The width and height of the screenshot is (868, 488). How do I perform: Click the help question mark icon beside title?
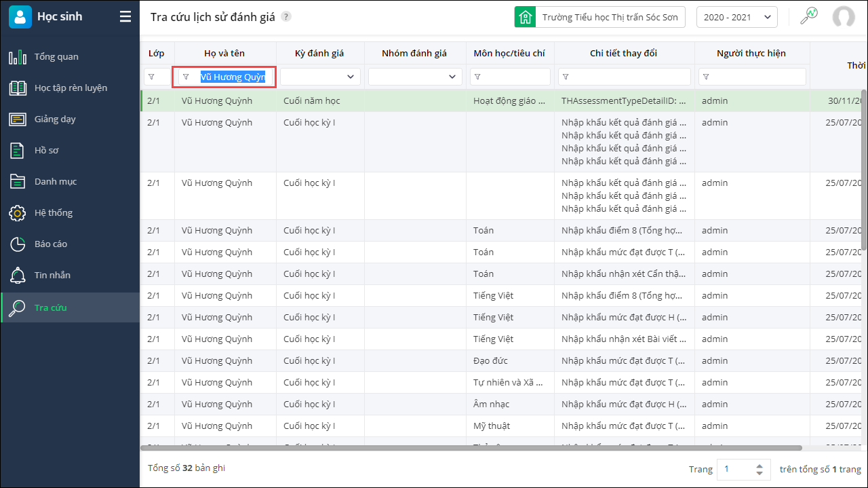[x=287, y=17]
